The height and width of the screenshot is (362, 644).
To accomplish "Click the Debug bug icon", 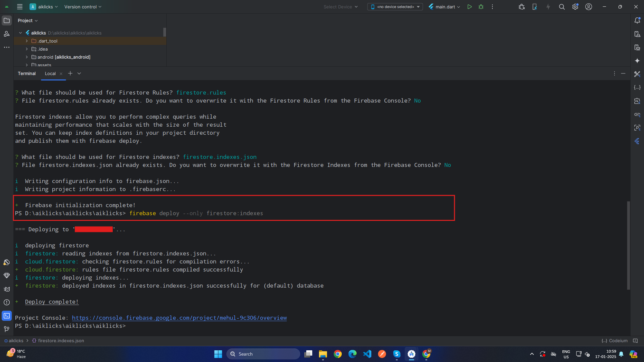I will (x=481, y=7).
